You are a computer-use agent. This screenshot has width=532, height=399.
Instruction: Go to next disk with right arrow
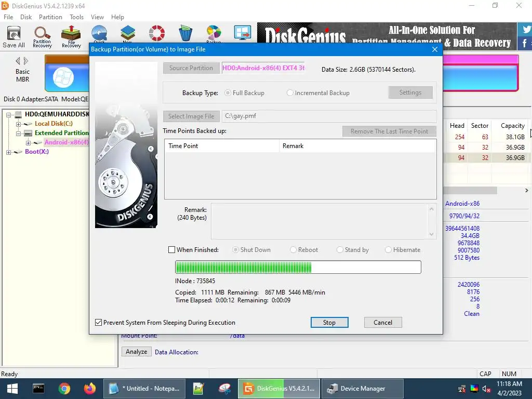[x=26, y=61]
